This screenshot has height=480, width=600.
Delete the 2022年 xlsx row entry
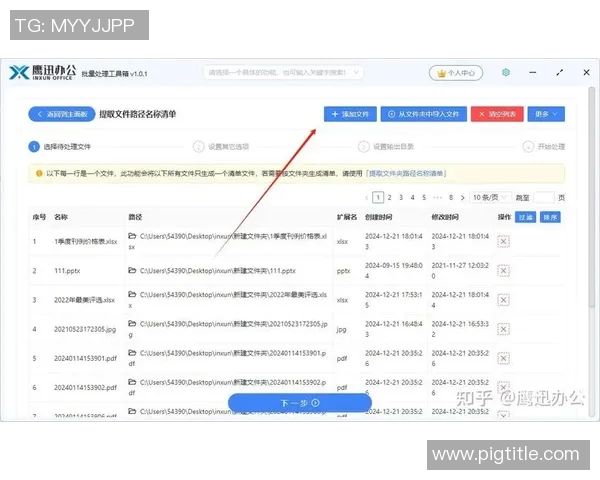(x=503, y=300)
